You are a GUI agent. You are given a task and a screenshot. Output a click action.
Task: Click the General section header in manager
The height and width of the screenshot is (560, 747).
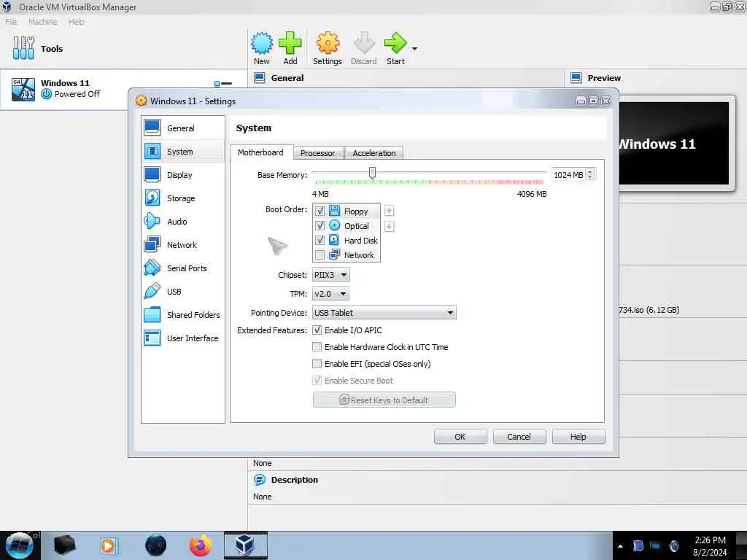(x=287, y=77)
